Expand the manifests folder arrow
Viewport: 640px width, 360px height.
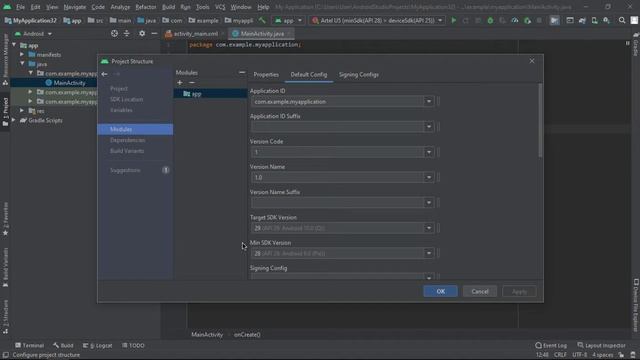22,54
